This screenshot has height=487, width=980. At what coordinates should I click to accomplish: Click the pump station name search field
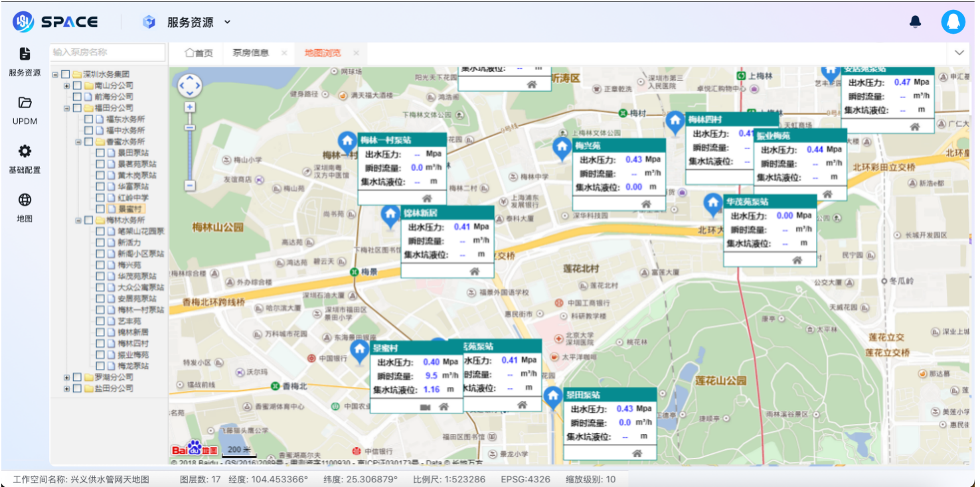coord(108,52)
